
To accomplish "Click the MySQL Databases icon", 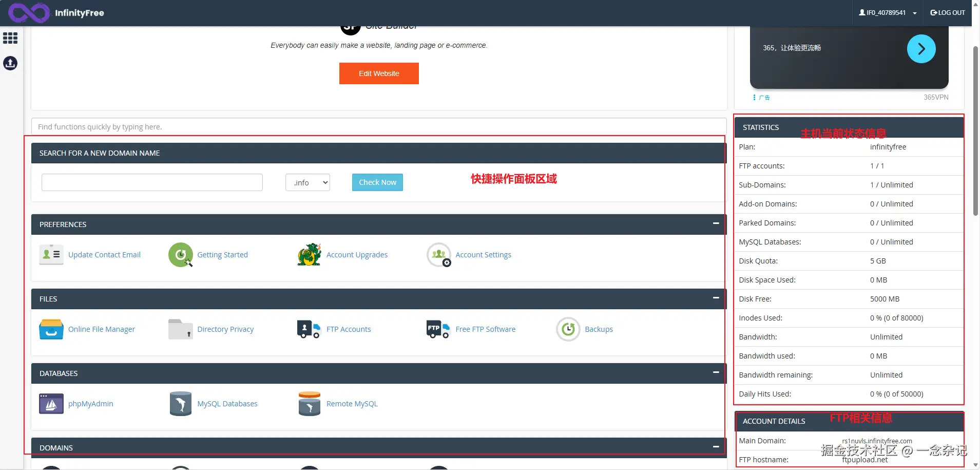I will coord(181,404).
